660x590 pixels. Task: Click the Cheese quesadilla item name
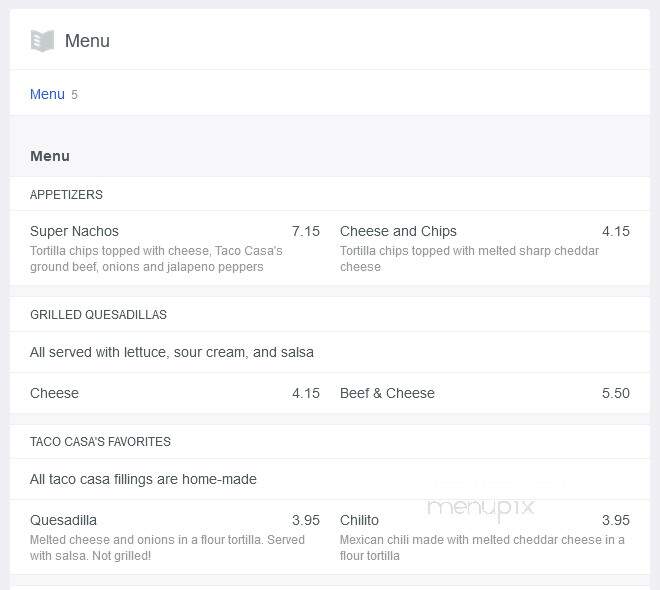54,393
